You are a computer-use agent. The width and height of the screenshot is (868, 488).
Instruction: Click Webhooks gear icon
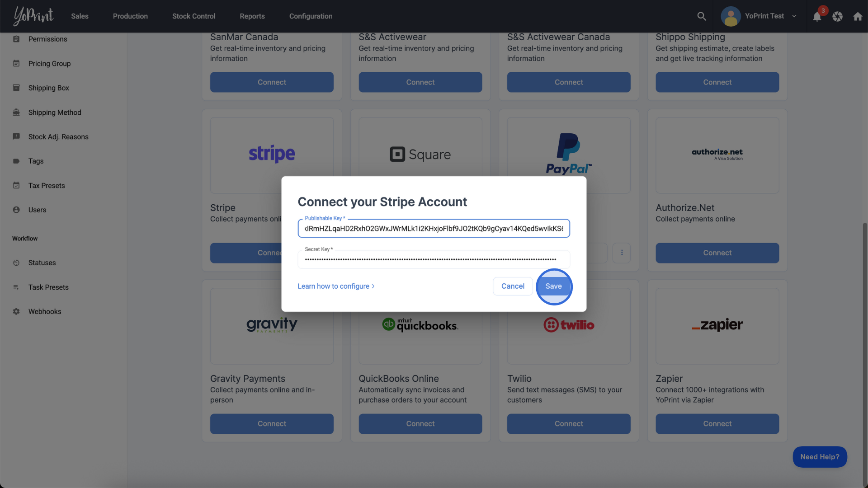[16, 311]
